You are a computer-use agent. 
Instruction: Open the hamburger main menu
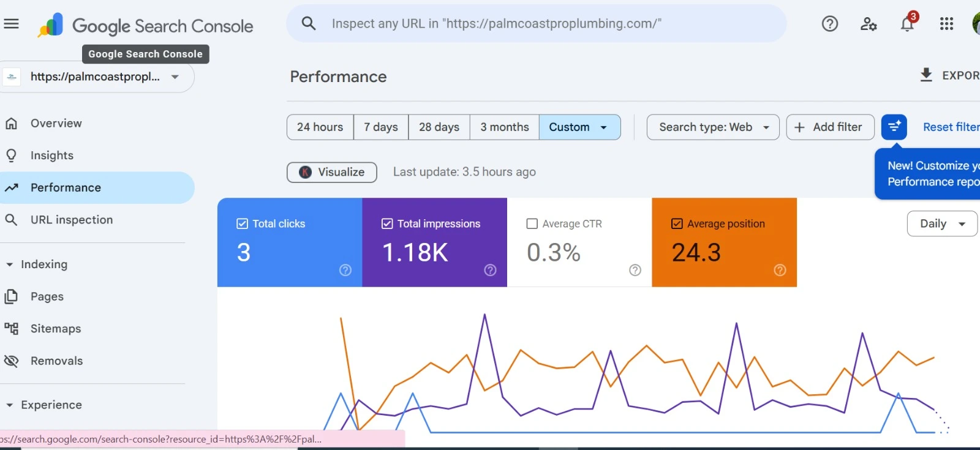click(11, 24)
